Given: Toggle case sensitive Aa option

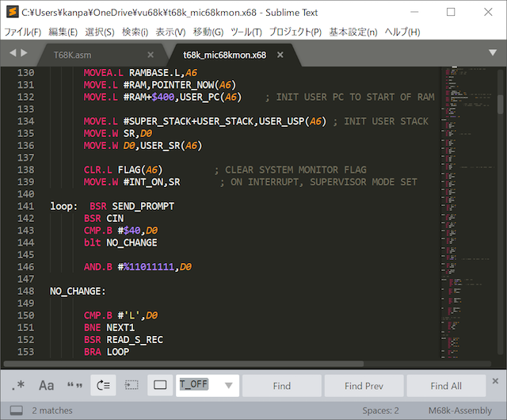Looking at the screenshot, I should click(x=47, y=385).
